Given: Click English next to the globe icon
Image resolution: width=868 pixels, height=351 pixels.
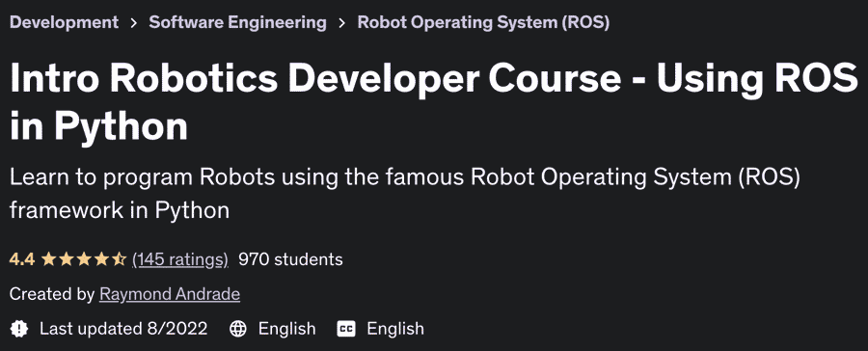Looking at the screenshot, I should click(x=286, y=329).
